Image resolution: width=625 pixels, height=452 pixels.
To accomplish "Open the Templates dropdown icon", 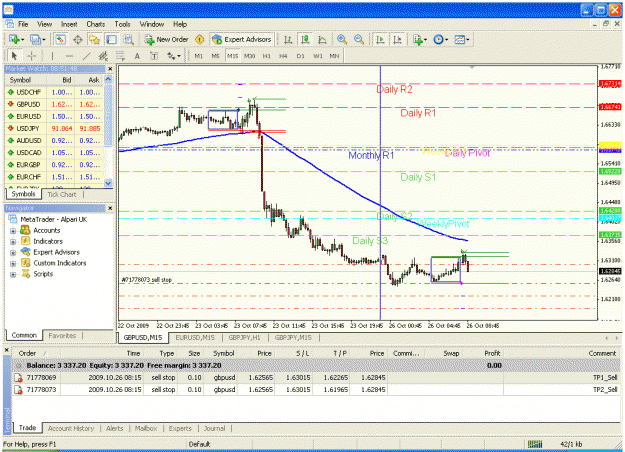I will click(x=462, y=39).
